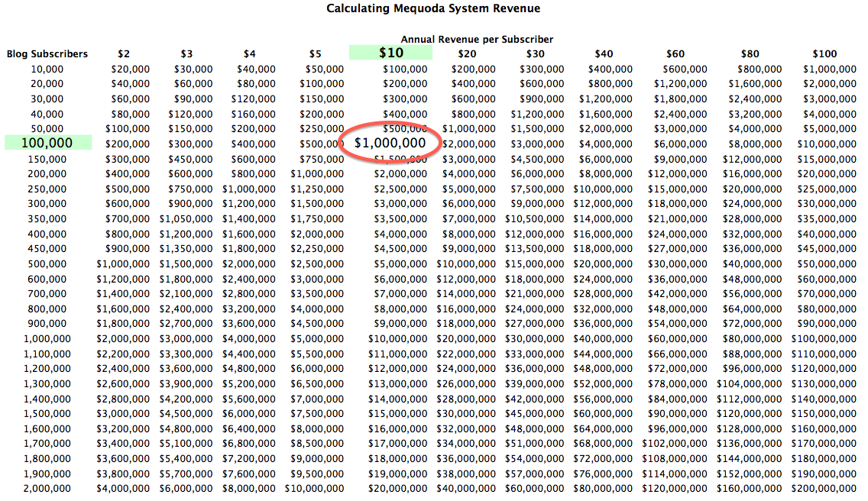
Task: Select the $60 column header
Action: [675, 53]
